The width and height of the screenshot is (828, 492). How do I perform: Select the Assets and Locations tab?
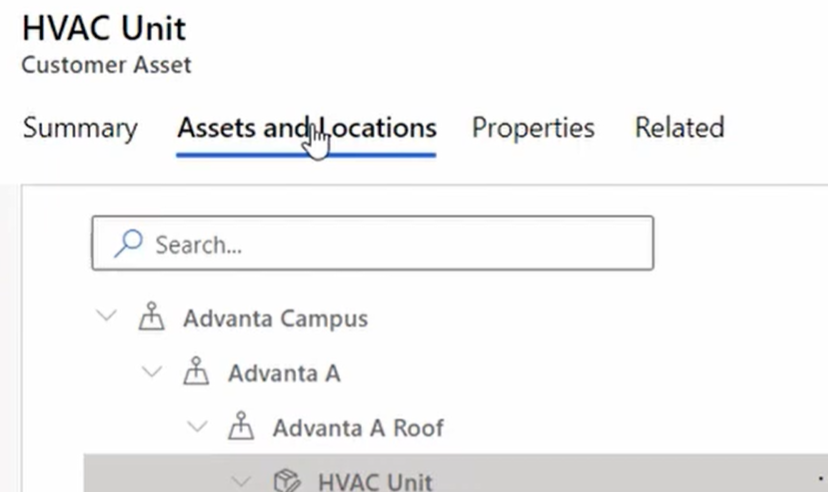pyautogui.click(x=306, y=128)
